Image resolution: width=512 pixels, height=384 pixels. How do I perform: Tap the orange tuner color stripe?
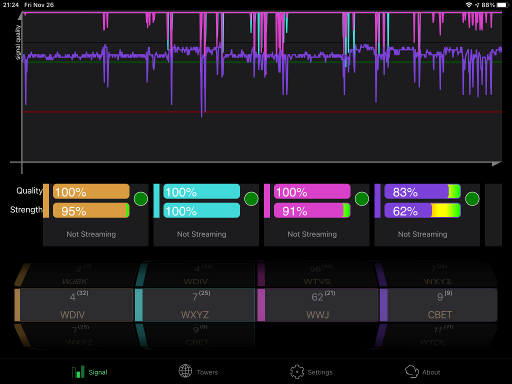pos(46,201)
